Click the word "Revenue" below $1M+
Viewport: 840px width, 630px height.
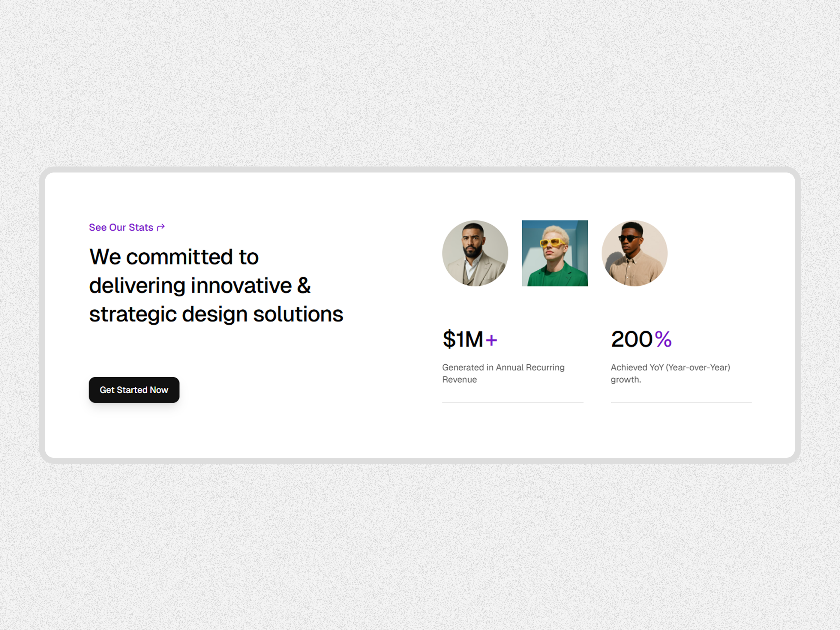(460, 380)
